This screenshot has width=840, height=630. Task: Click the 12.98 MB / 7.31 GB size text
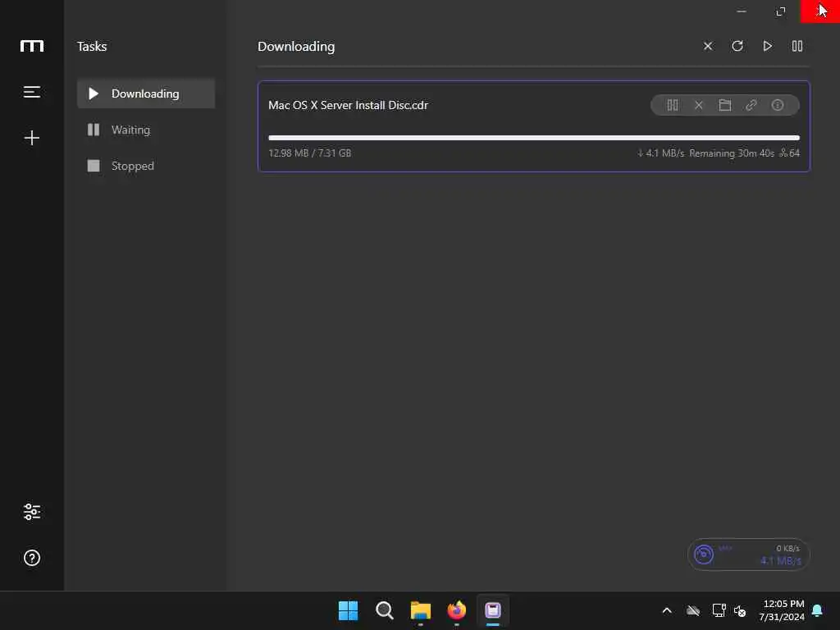tap(309, 153)
